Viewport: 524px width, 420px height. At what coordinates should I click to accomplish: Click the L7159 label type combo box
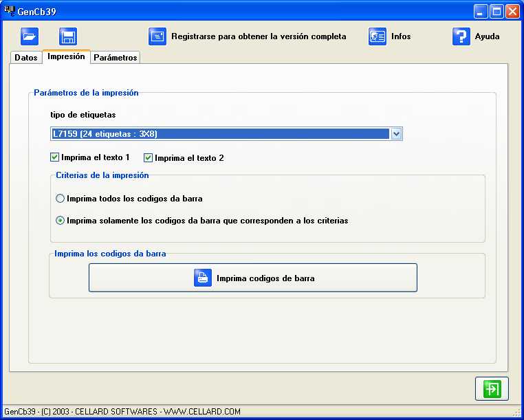pos(220,134)
